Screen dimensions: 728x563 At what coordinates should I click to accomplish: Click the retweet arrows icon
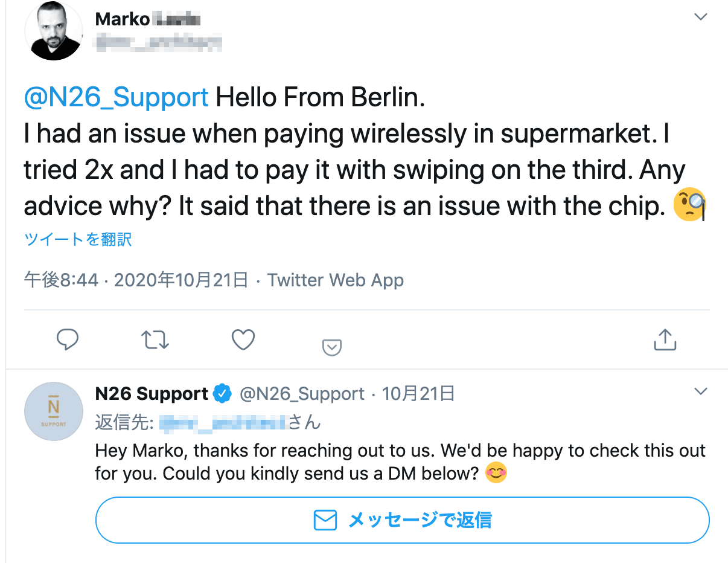[155, 340]
